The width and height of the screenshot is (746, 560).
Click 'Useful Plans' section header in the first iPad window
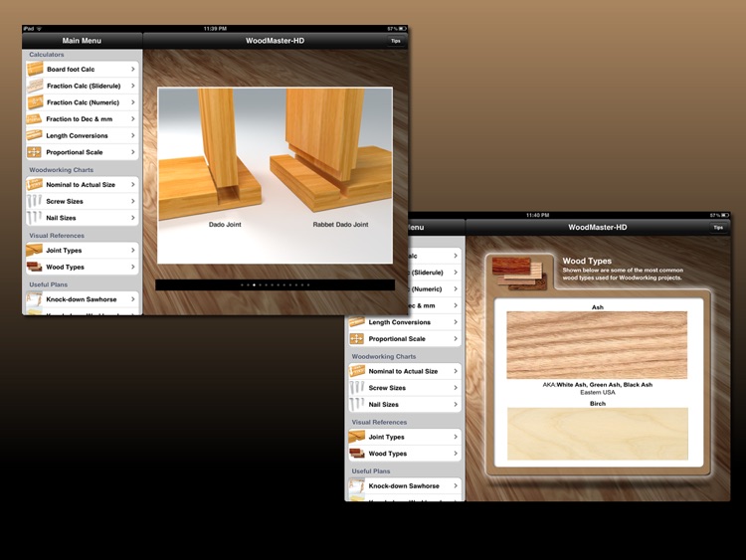pyautogui.click(x=48, y=284)
